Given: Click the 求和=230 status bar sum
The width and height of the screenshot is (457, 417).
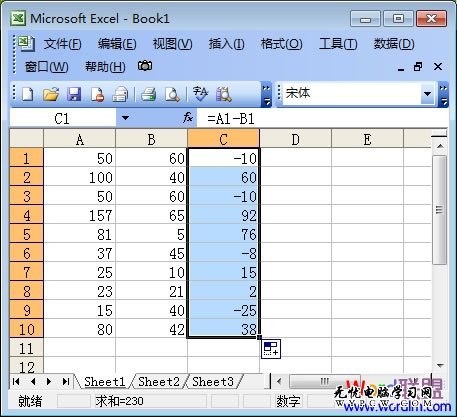Looking at the screenshot, I should (119, 401).
